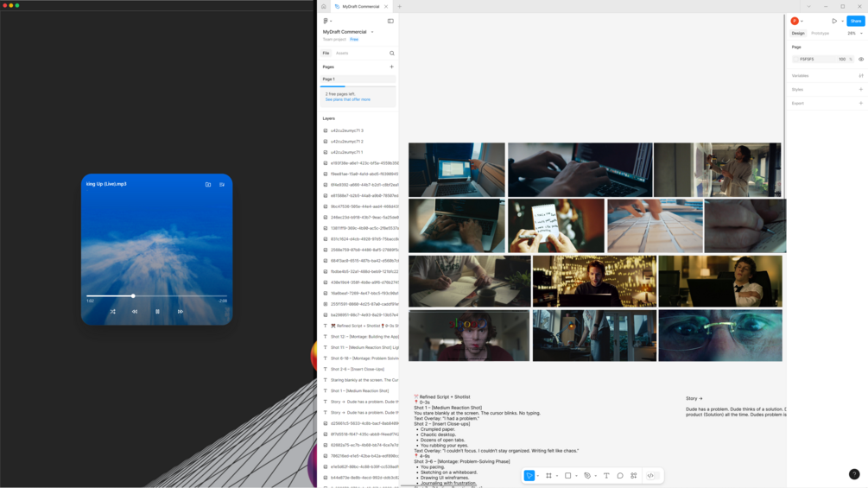Select the Text tool
868x488 pixels.
[606, 475]
